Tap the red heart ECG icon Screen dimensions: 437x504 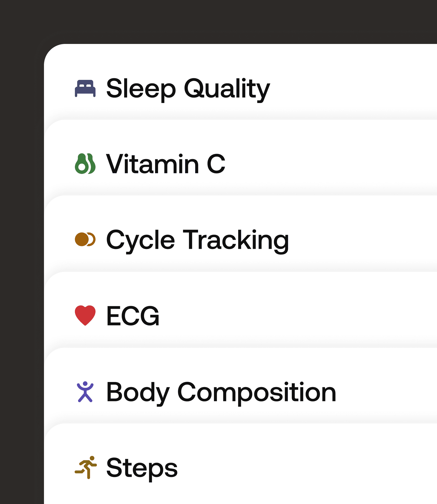coord(85,315)
